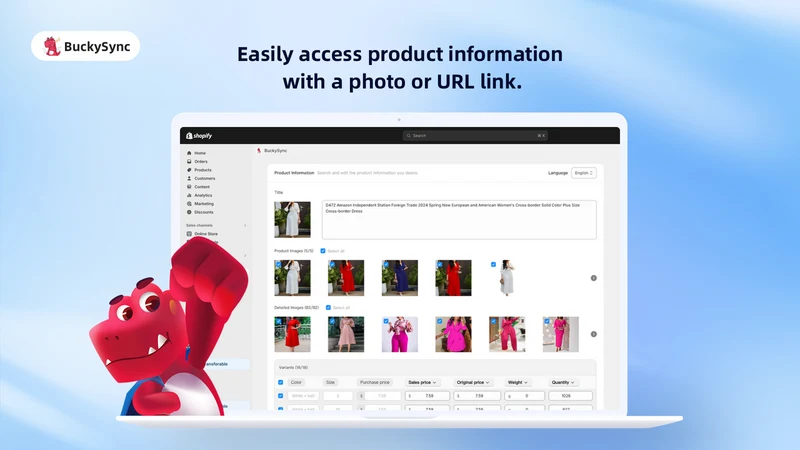The image size is (800, 450).
Task: Toggle Select all for Detailed Images
Action: (328, 308)
